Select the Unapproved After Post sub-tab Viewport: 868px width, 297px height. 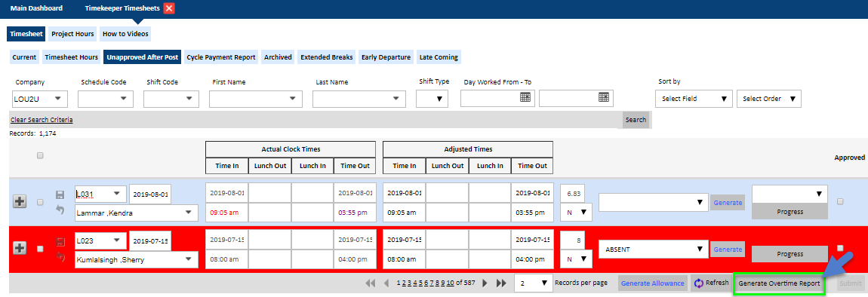point(143,57)
